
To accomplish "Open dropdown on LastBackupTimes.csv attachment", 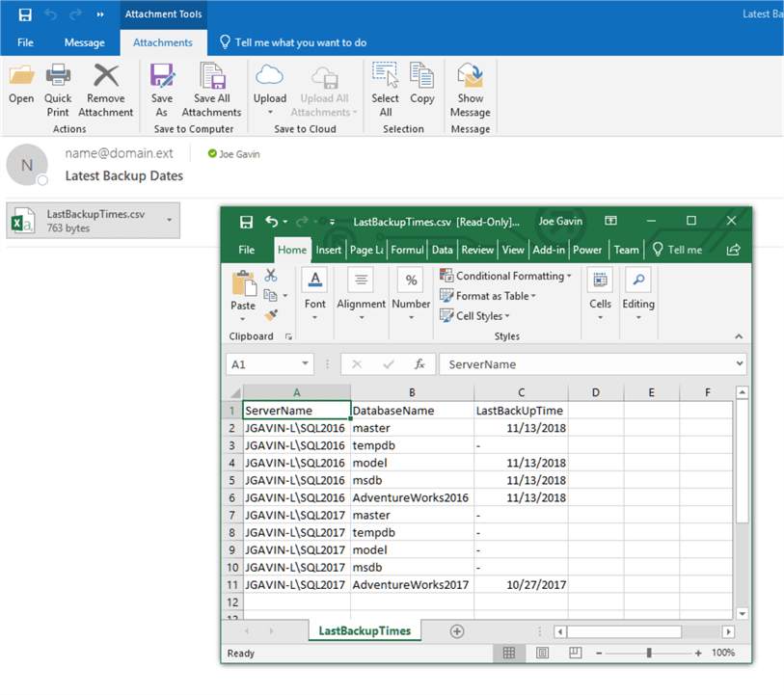I will coord(170,221).
